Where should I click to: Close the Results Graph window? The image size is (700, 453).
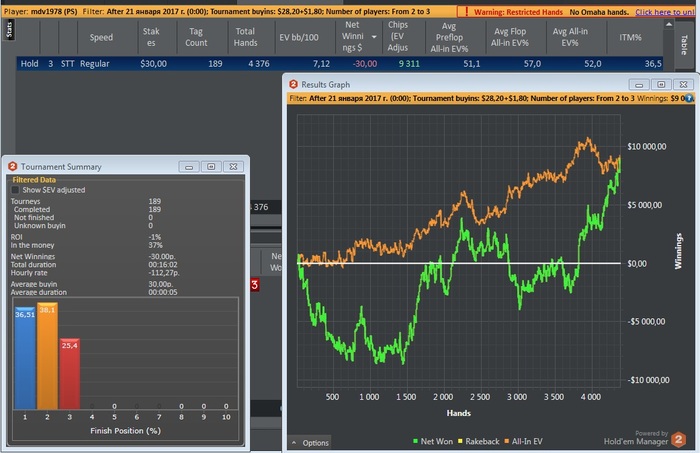tap(683, 84)
